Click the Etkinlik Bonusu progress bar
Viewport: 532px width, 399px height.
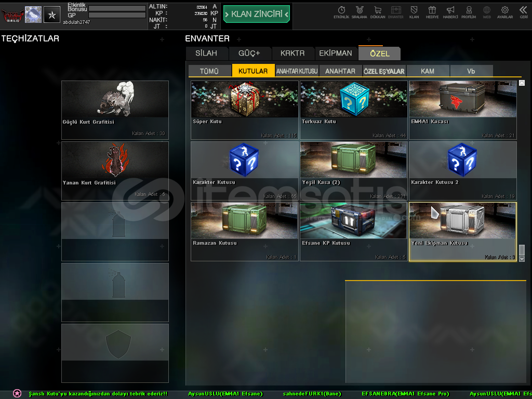tap(117, 8)
